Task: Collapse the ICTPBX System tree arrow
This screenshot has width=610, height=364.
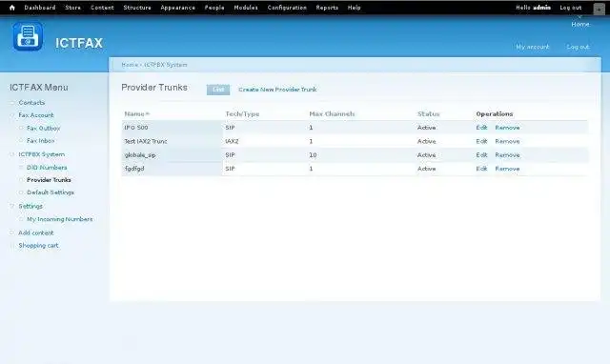Action: click(12, 154)
